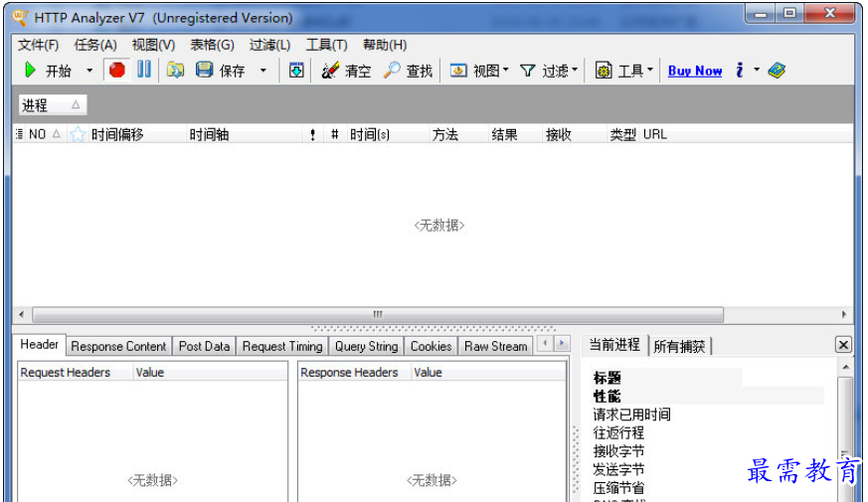The image size is (868, 502).
Task: Switch to the Cookies tab
Action: [432, 347]
